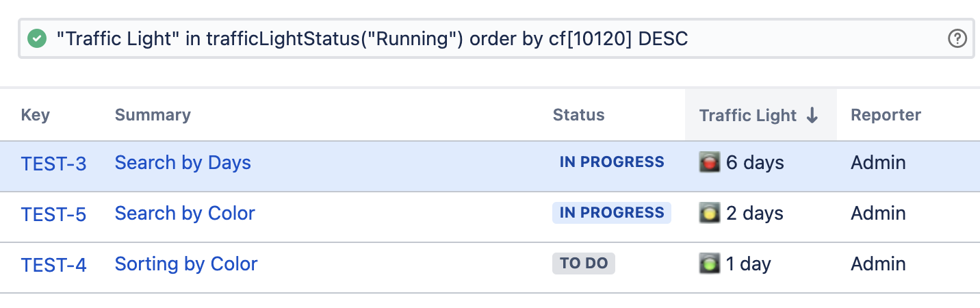Toggle the Traffic Light sort arrow
Image resolution: width=980 pixels, height=308 pixels.
point(812,116)
